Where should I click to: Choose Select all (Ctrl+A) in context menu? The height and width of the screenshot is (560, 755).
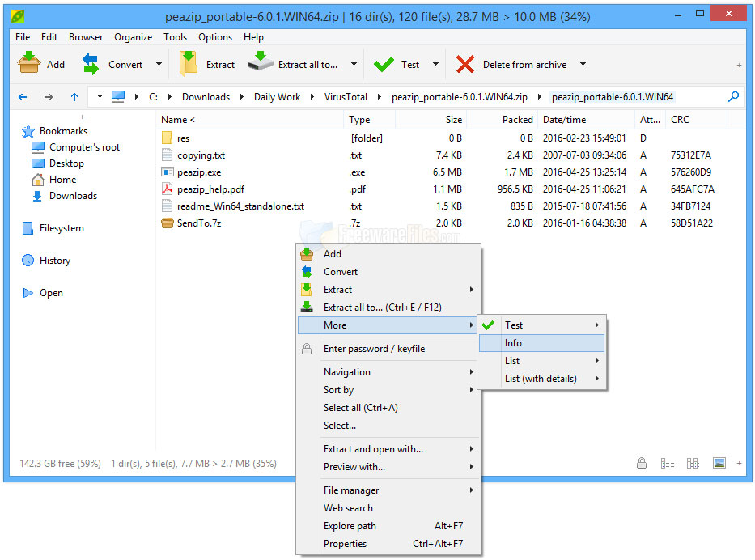(x=389, y=408)
